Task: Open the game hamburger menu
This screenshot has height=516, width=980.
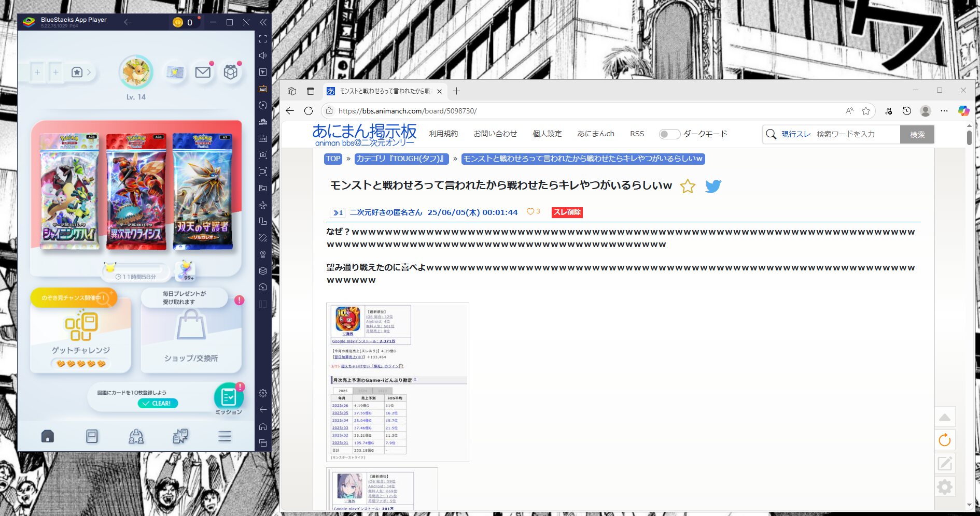Action: (x=225, y=436)
